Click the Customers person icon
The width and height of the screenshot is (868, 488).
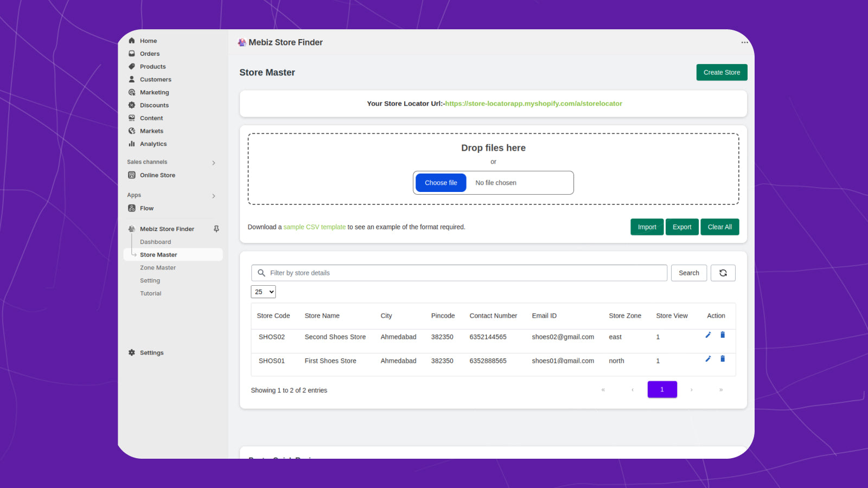point(131,79)
